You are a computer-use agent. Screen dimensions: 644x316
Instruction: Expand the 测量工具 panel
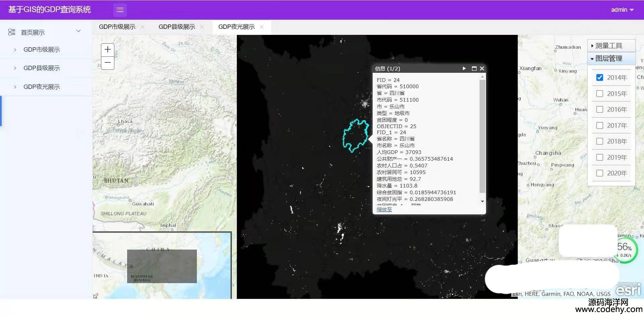(x=611, y=46)
